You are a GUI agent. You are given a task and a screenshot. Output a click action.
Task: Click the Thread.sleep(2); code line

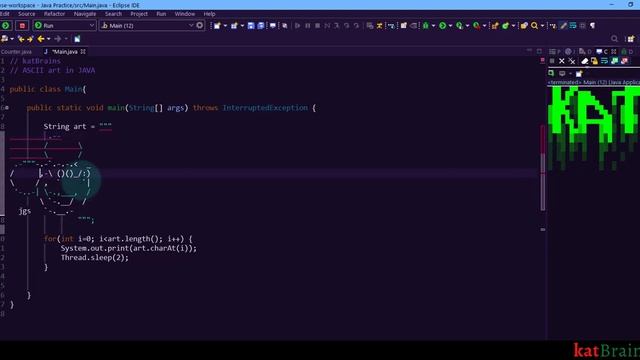(95, 258)
